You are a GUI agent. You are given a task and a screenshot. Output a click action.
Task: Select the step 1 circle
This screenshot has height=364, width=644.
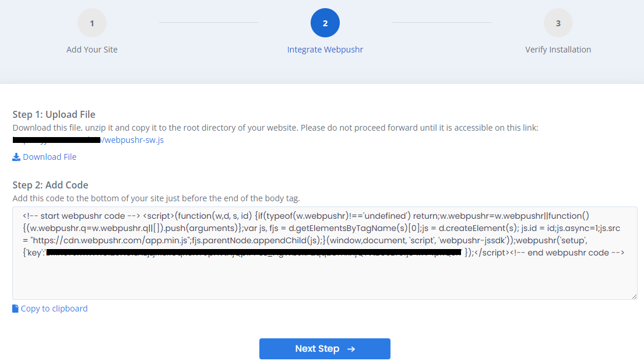pos(92,23)
